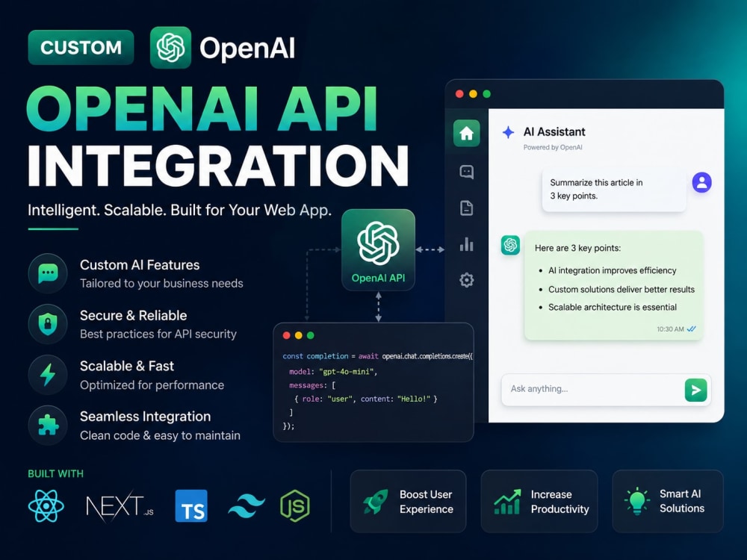
Task: Click the Smart AI Solutions card
Action: click(x=668, y=502)
